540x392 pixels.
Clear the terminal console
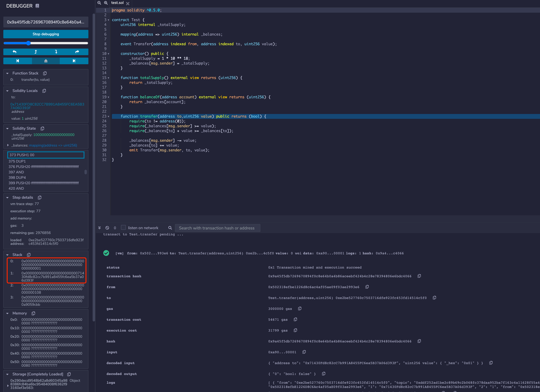pos(107,228)
